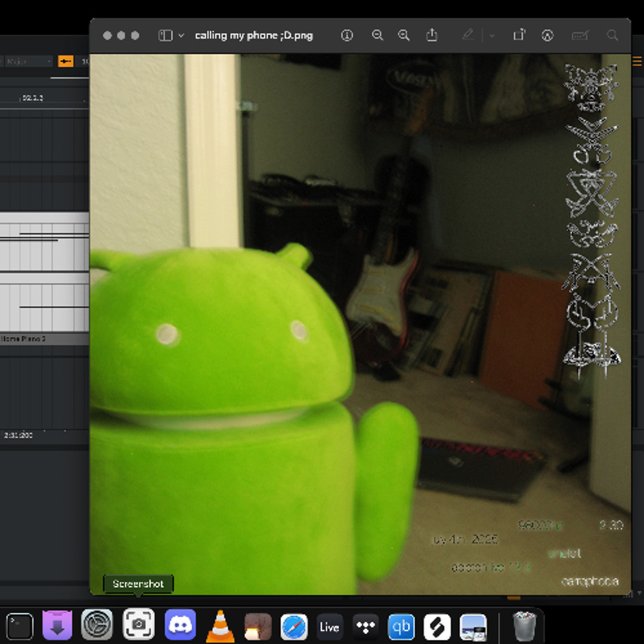Launch VLC from the dock
The height and width of the screenshot is (644, 644).
tap(220, 625)
